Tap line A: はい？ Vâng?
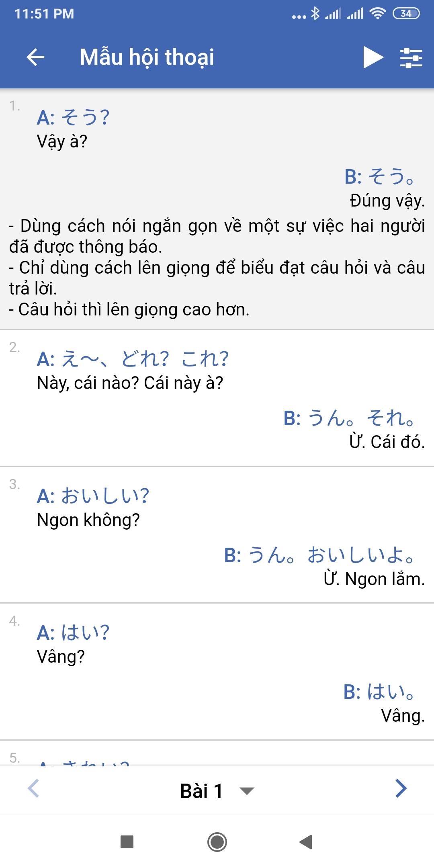The width and height of the screenshot is (434, 868). pos(73,644)
